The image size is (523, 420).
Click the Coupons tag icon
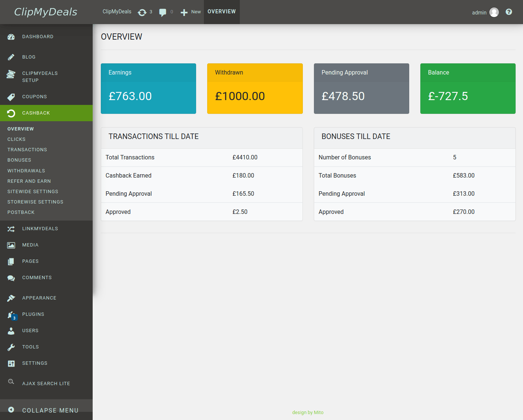click(11, 97)
